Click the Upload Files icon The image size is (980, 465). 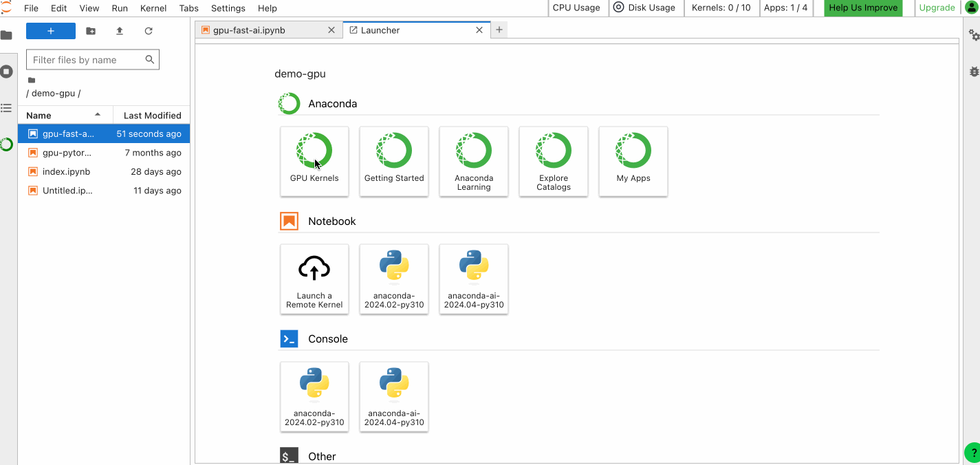pos(120,31)
